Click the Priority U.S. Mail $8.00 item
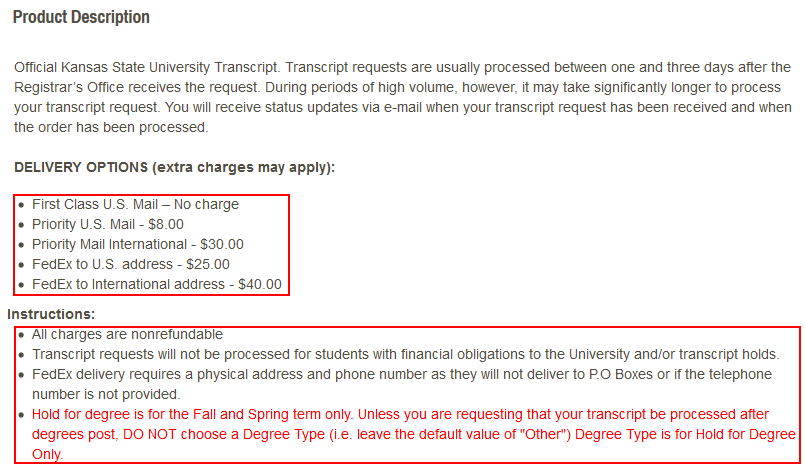The height and width of the screenshot is (475, 805). point(108,224)
